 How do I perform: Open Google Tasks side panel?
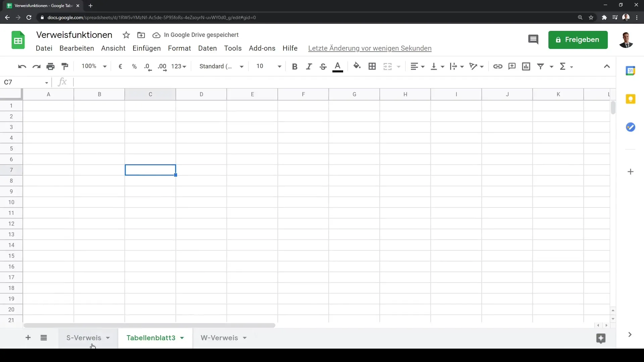click(631, 127)
